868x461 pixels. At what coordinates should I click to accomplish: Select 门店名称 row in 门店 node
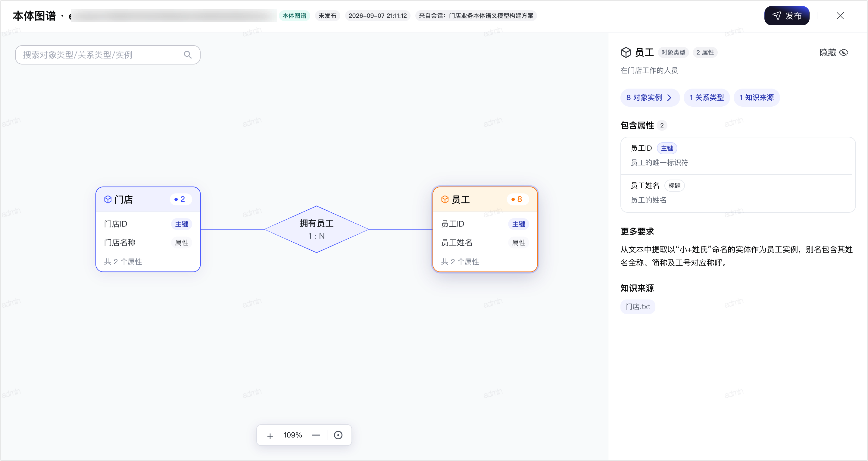(148, 243)
